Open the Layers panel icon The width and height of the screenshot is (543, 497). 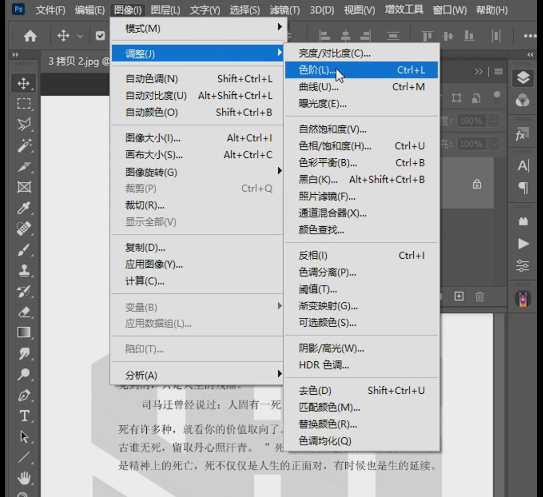[523, 78]
